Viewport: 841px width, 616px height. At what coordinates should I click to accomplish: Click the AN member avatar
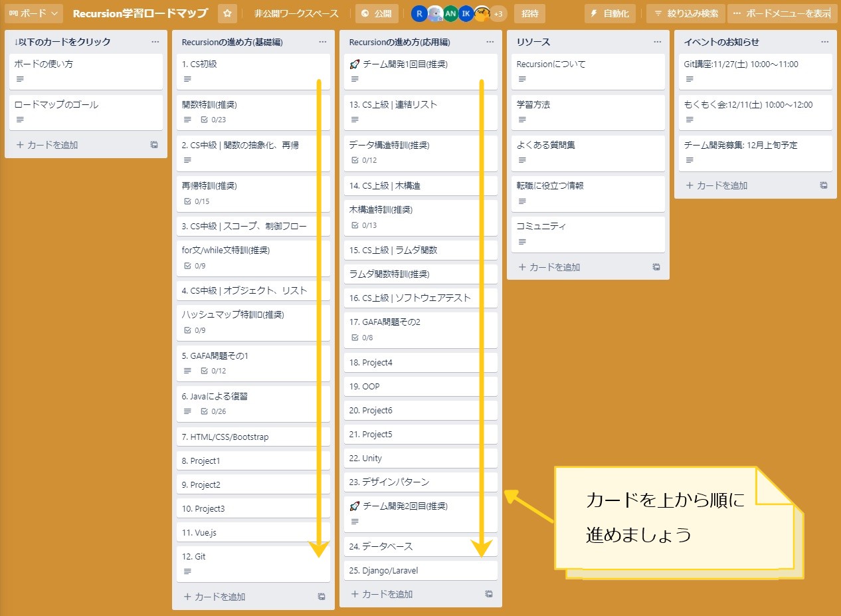coord(451,13)
